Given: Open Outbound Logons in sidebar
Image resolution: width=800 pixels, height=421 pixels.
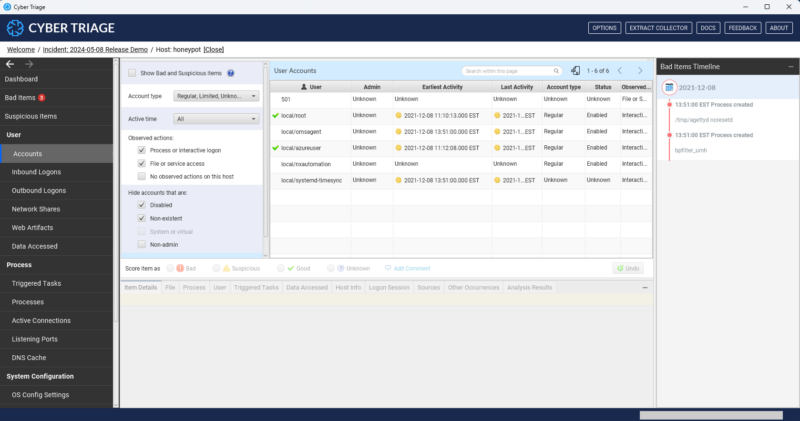Looking at the screenshot, I should click(x=39, y=190).
